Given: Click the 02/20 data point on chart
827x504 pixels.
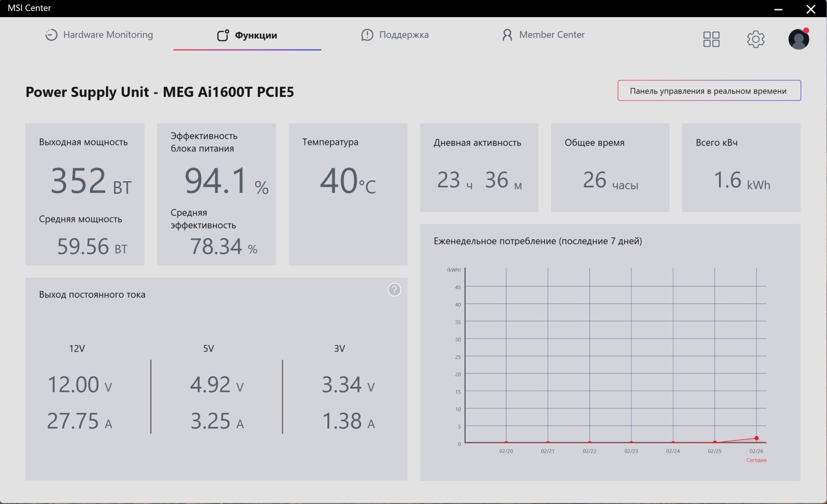Looking at the screenshot, I should pos(506,442).
